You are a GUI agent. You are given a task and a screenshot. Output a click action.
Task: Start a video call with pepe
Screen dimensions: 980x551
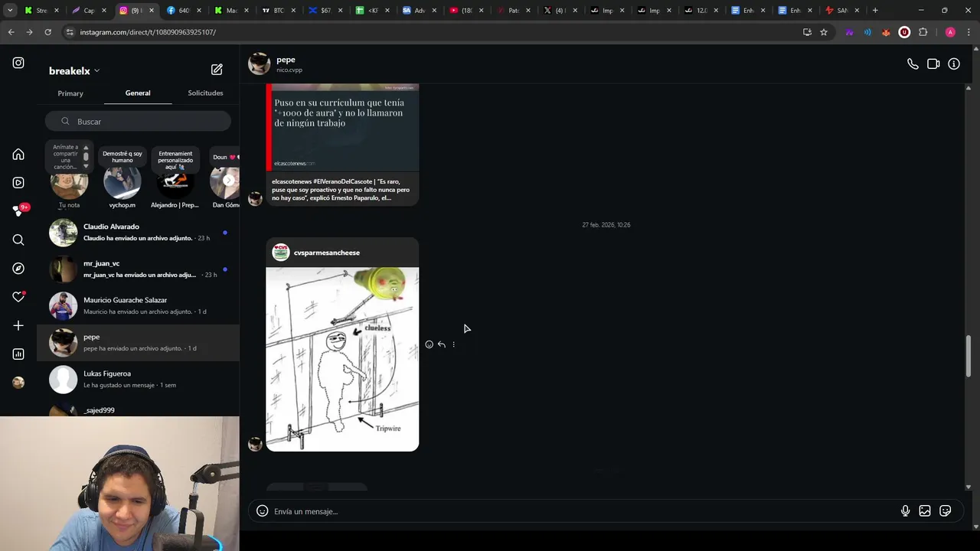tap(933, 64)
